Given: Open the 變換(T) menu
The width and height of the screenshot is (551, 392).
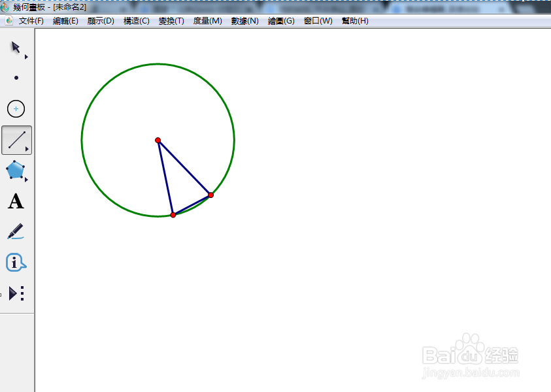Looking at the screenshot, I should tap(171, 21).
